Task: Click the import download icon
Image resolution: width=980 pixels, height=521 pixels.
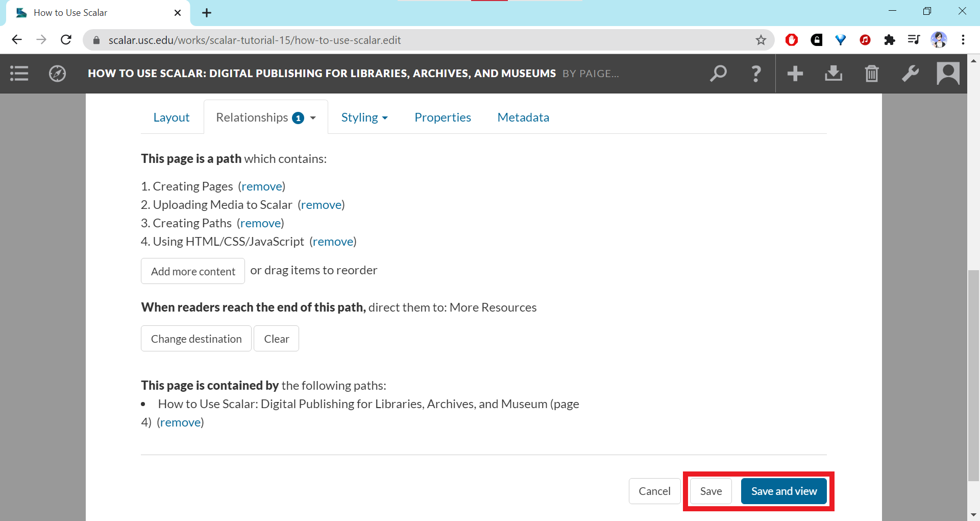Action: point(833,74)
